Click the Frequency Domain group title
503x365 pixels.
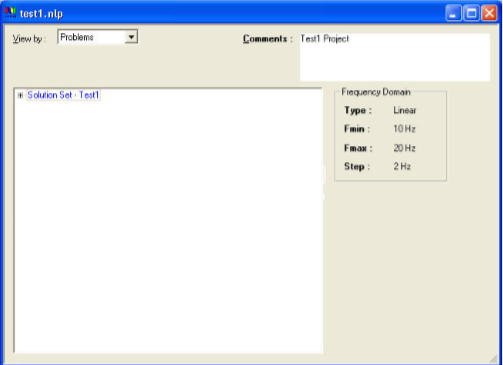376,92
